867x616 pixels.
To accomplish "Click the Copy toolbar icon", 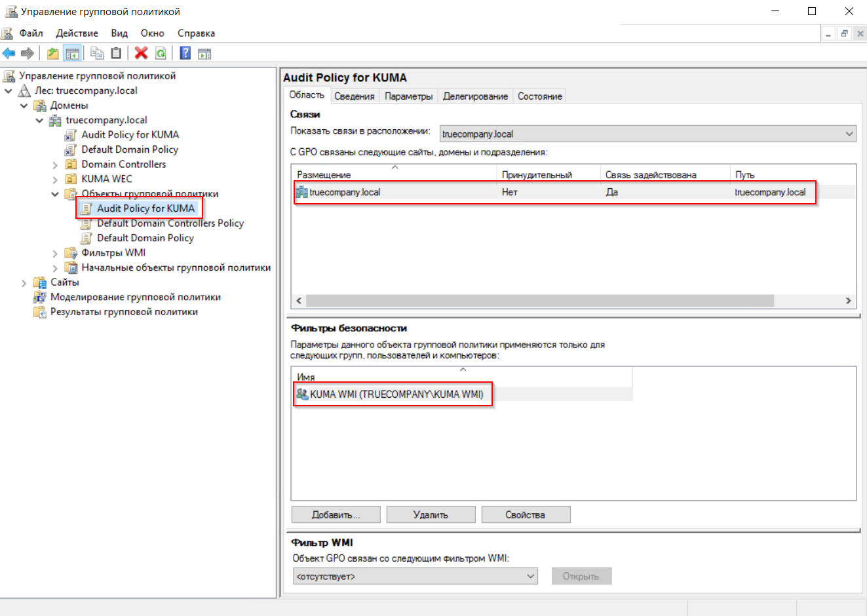I will click(97, 53).
